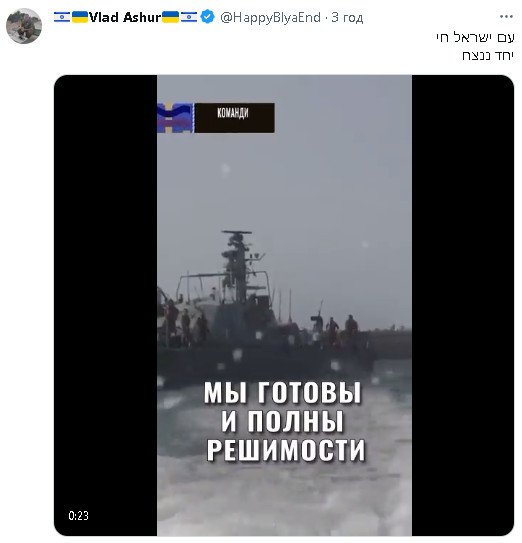
Task: Click the Vlad Ashur display name
Action: [125, 17]
